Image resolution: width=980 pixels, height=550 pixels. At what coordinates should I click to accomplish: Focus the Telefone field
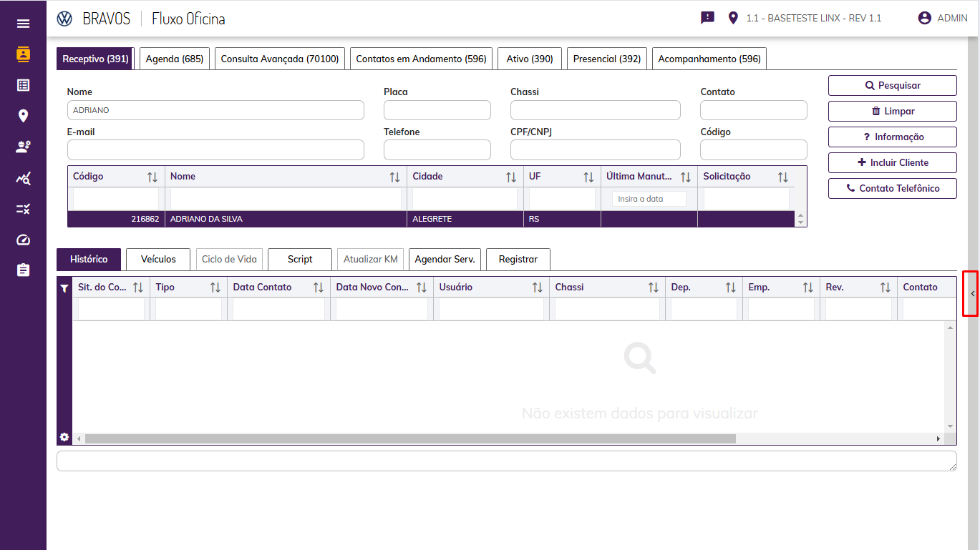(x=437, y=150)
